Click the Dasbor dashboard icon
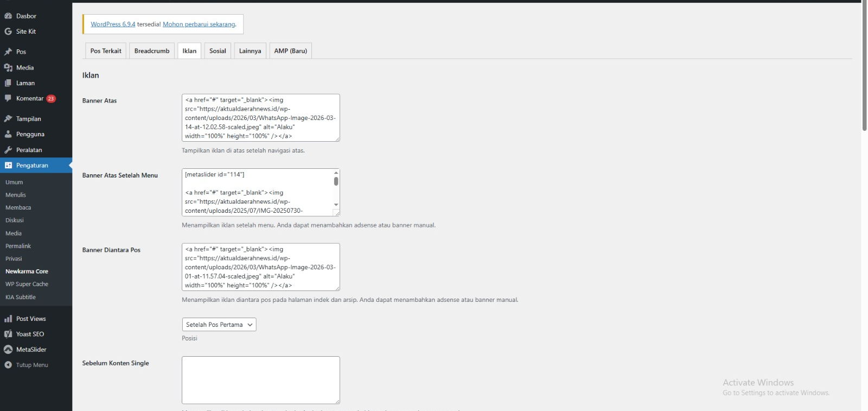 coord(8,16)
